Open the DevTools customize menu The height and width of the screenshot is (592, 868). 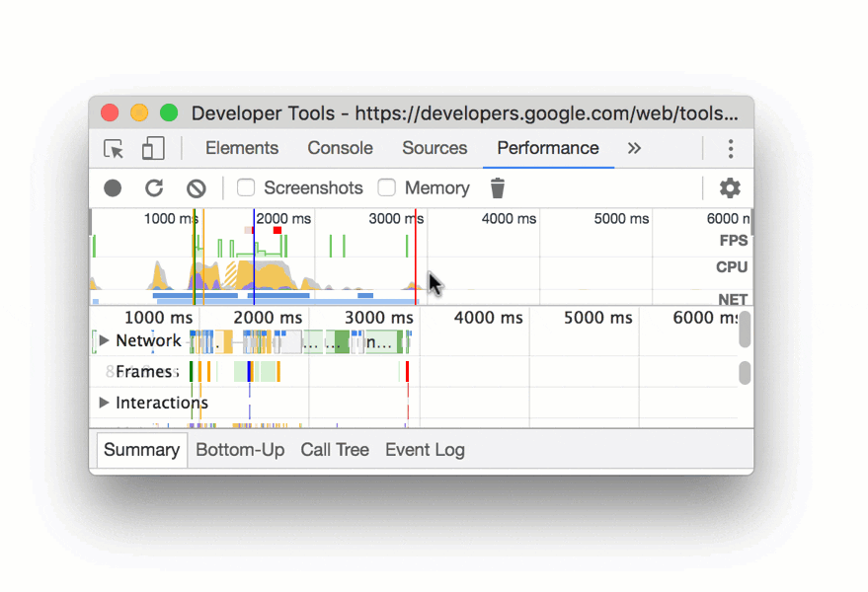730,148
